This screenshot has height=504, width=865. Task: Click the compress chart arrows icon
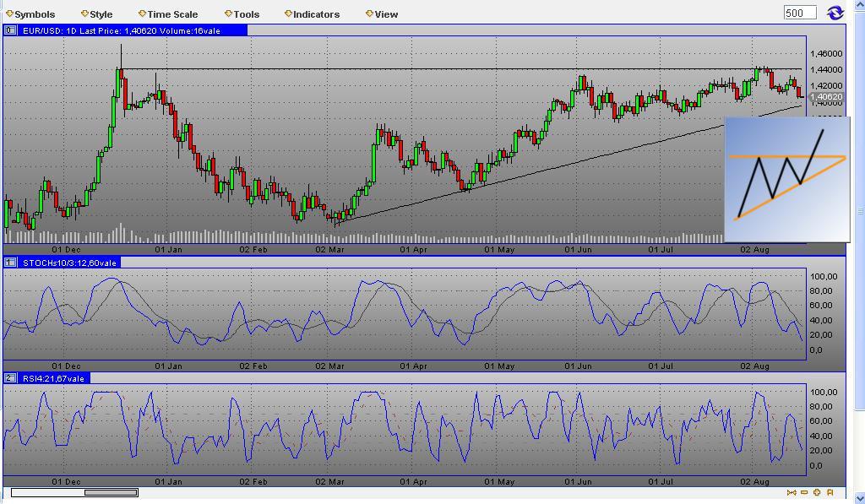coord(792,492)
